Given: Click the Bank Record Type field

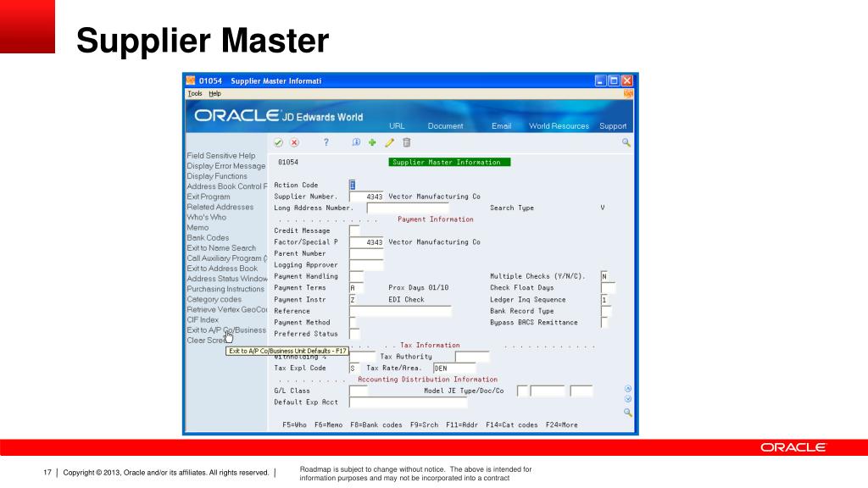Looking at the screenshot, I should coord(604,311).
